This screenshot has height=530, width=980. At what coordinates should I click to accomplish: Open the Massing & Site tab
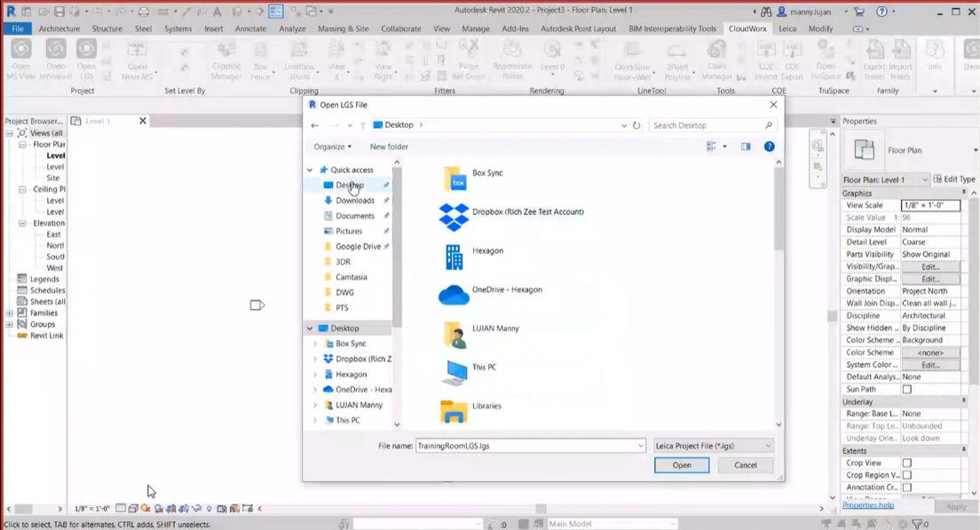coord(344,28)
